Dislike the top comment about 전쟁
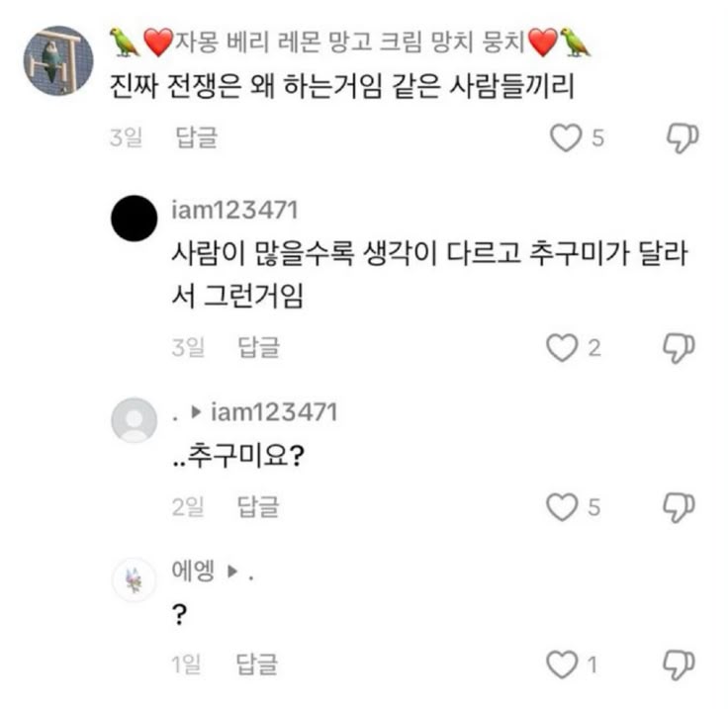Screen dimensions: 728x709 (x=682, y=137)
